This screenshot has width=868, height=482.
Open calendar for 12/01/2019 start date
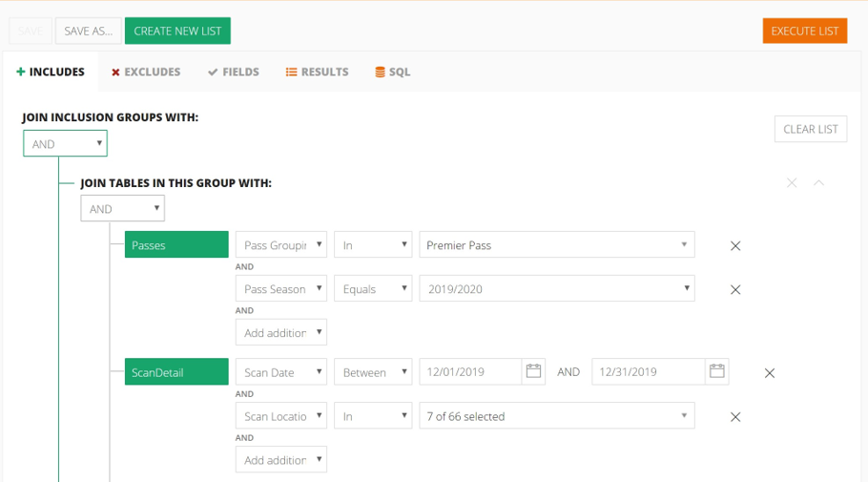tap(533, 371)
